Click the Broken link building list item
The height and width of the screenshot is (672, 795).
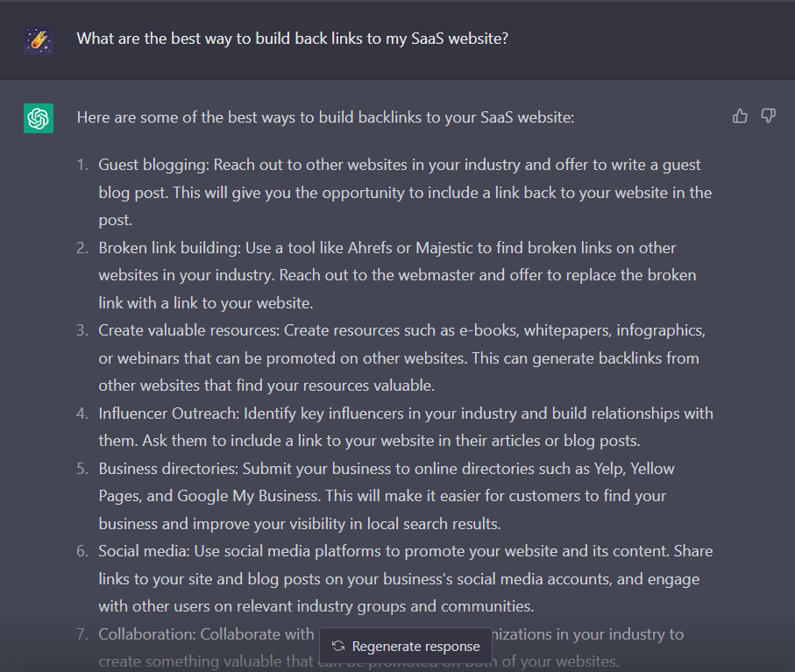click(398, 275)
